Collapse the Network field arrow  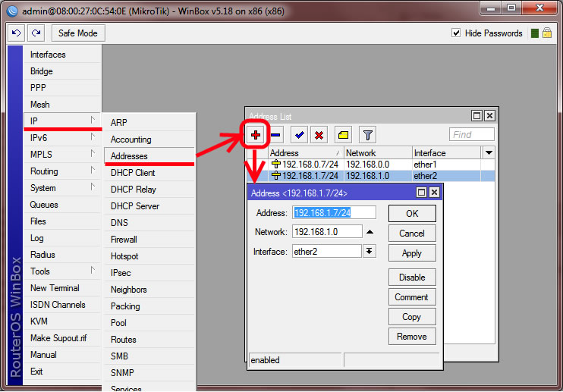(x=370, y=232)
